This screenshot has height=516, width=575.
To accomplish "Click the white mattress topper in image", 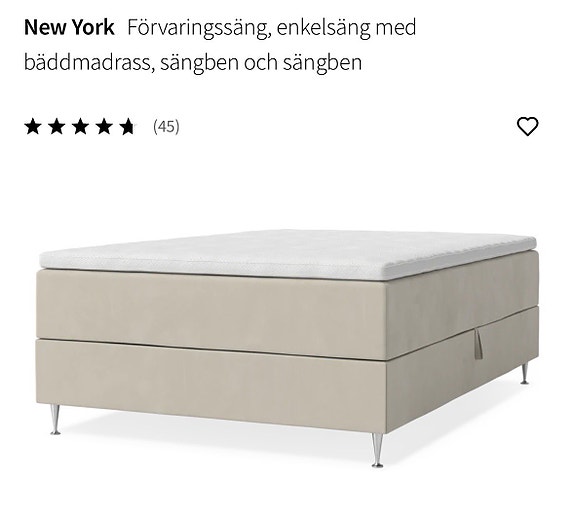I will (x=288, y=254).
